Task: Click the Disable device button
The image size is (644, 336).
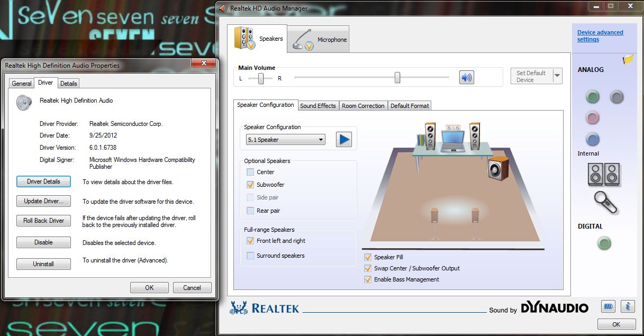Action: [43, 242]
